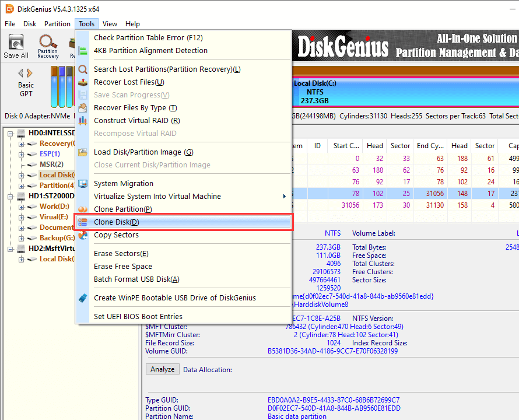The width and height of the screenshot is (519, 420).
Task: Click the Recover Lost Files icon
Action: [x=83, y=82]
